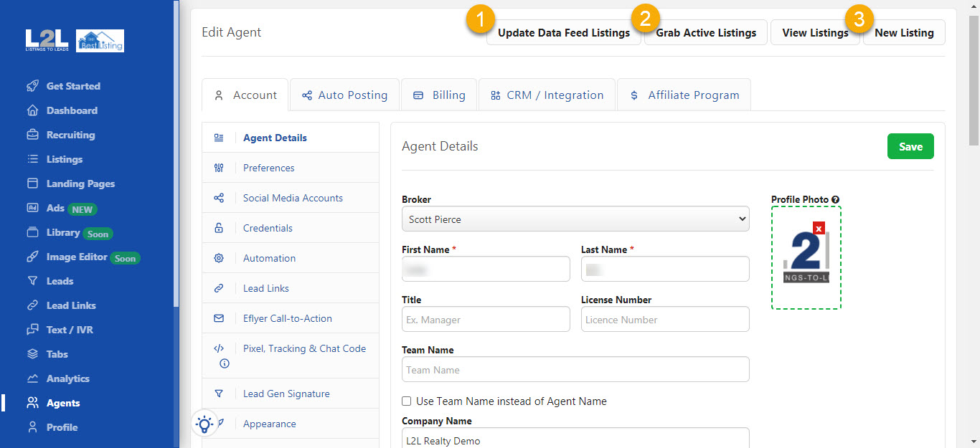Open the Broker dropdown showing Scott Pierce

(x=575, y=219)
